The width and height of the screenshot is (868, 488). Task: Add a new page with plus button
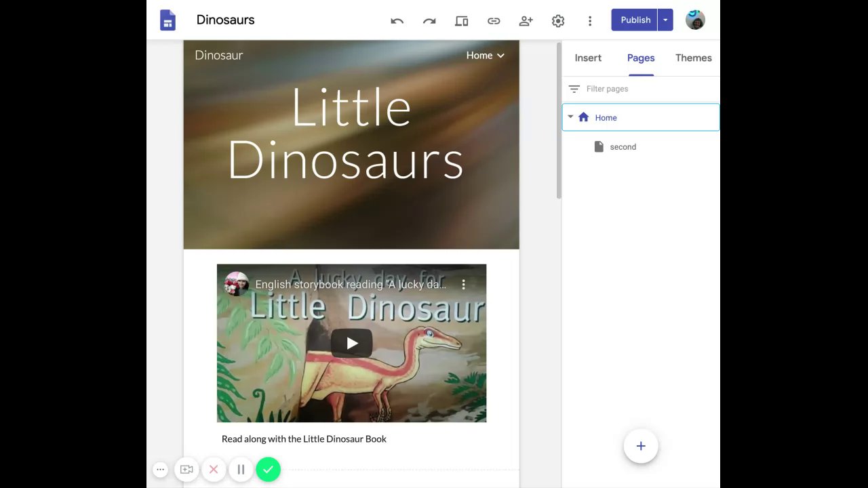641,446
